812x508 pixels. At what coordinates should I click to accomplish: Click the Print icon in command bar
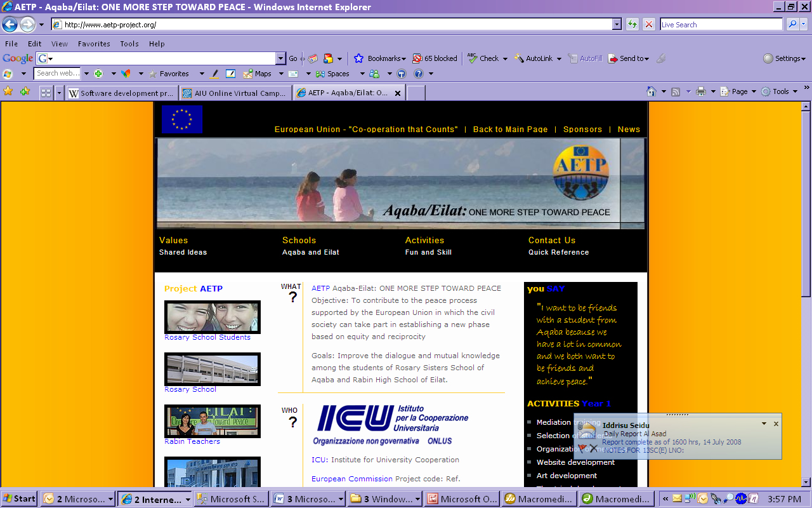[x=701, y=91]
